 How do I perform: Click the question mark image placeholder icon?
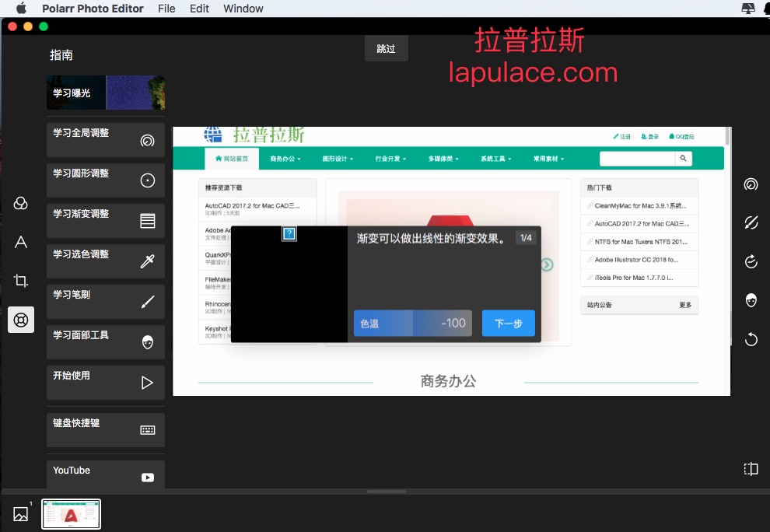pyautogui.click(x=289, y=234)
